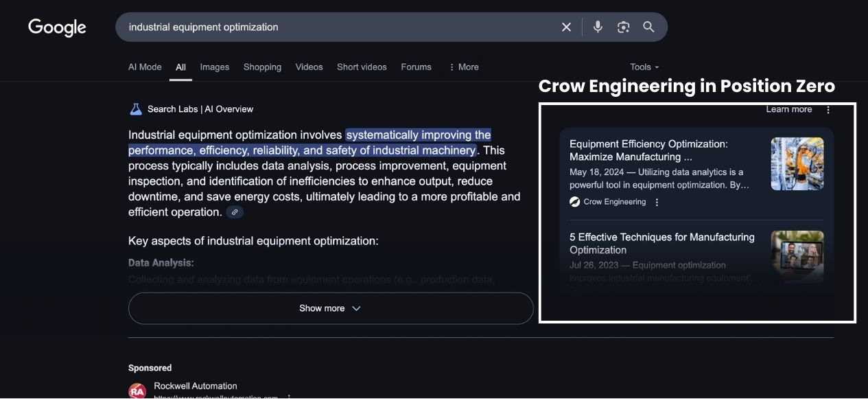Viewport: 868px width, 399px height.
Task: Click the 'Crow Engineering' source name
Action: click(x=615, y=202)
